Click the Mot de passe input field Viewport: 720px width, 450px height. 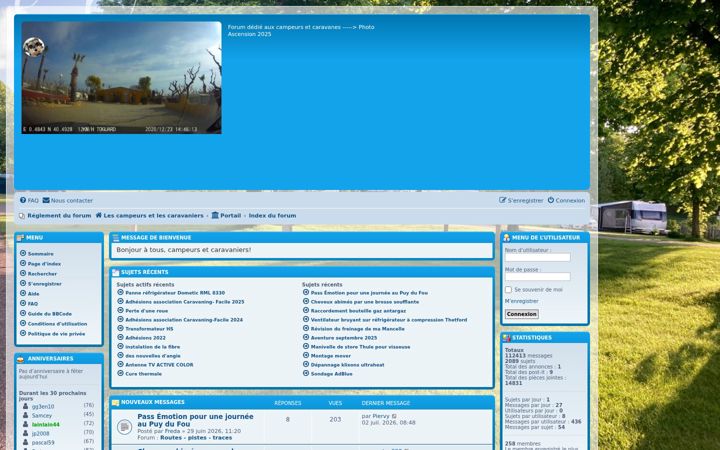[x=538, y=276]
